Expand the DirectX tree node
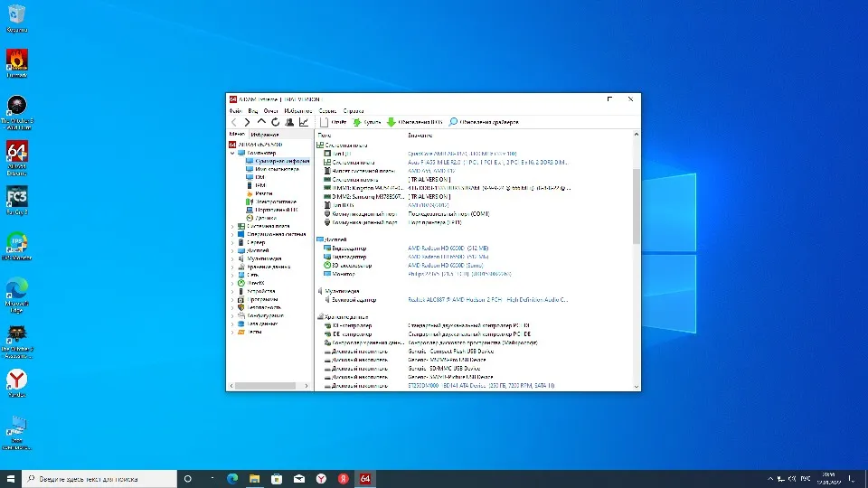The width and height of the screenshot is (868, 488). click(231, 283)
